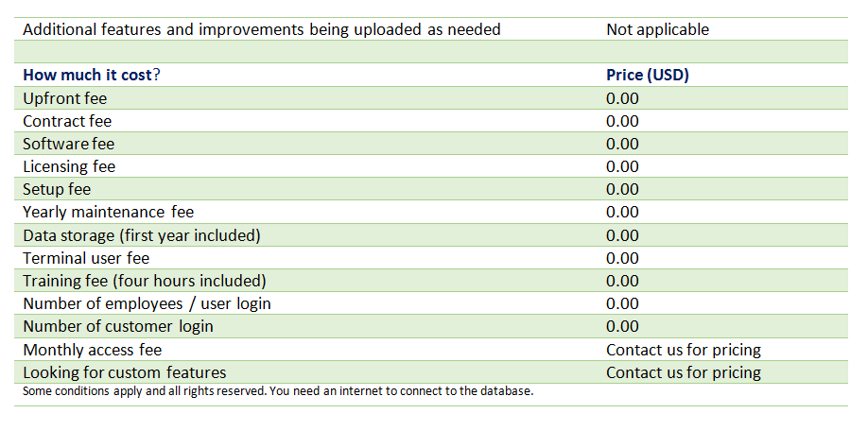Click the "Software fee" row label
Screen dimensions: 868x431
pos(69,144)
